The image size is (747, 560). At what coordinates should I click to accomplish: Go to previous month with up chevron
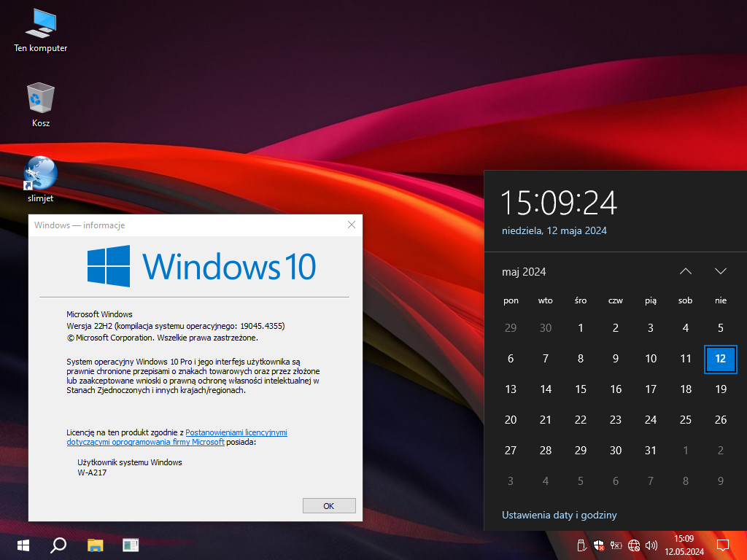point(685,271)
